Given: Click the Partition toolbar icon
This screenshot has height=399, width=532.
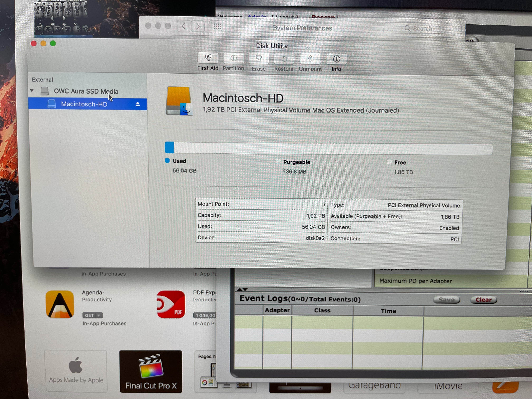Looking at the screenshot, I should [233, 58].
